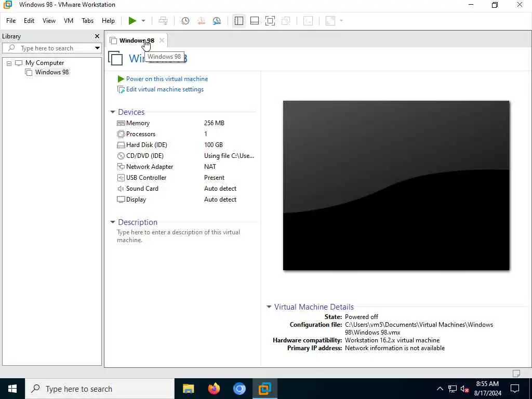Collapse the Description section
532x399 pixels.
point(113,222)
